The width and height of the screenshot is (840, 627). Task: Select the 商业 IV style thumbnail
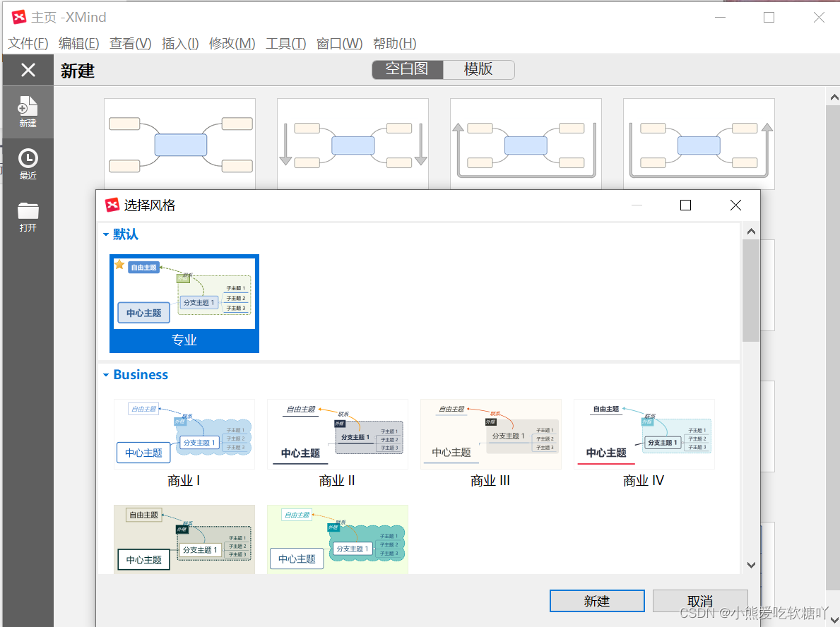coord(644,434)
